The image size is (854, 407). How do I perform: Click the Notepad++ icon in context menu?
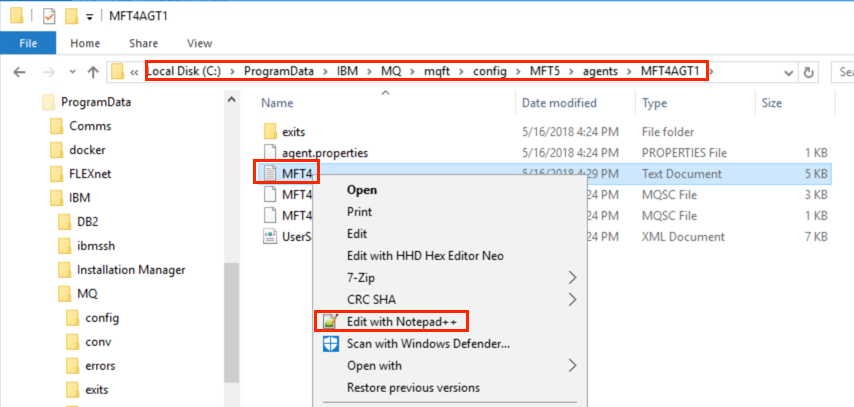pyautogui.click(x=331, y=321)
